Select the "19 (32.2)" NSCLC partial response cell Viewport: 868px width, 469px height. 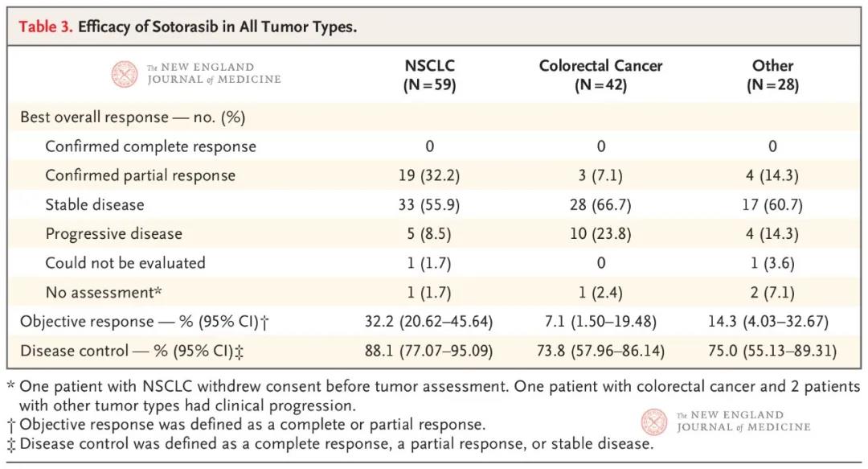coord(429,175)
